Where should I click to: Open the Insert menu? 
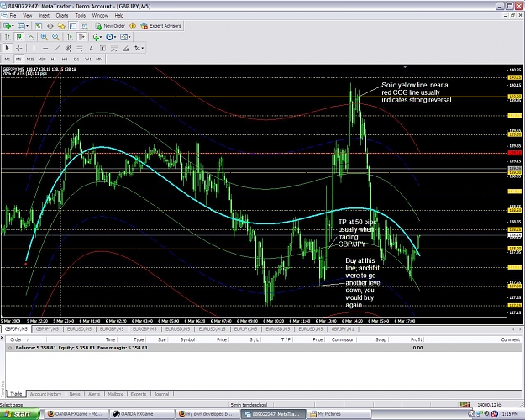[44, 15]
